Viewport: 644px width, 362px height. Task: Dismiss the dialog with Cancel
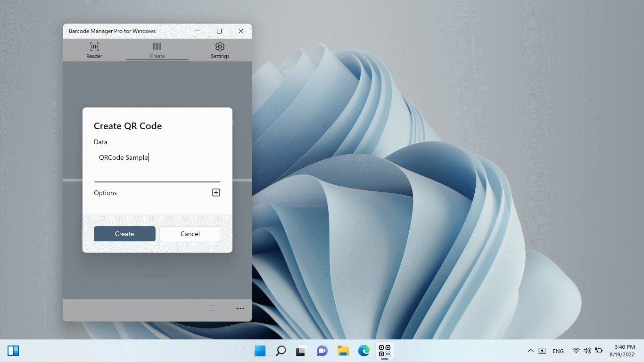[x=190, y=234]
